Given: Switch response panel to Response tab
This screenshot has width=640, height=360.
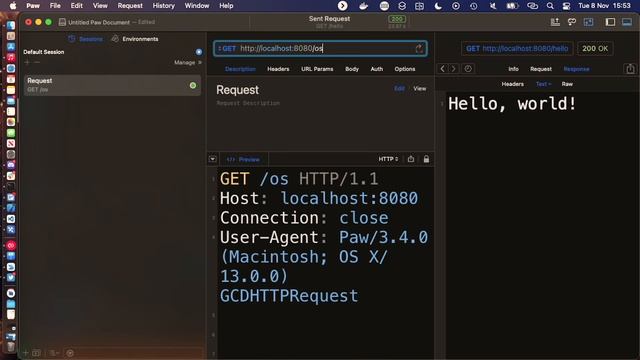Looking at the screenshot, I should (x=576, y=69).
